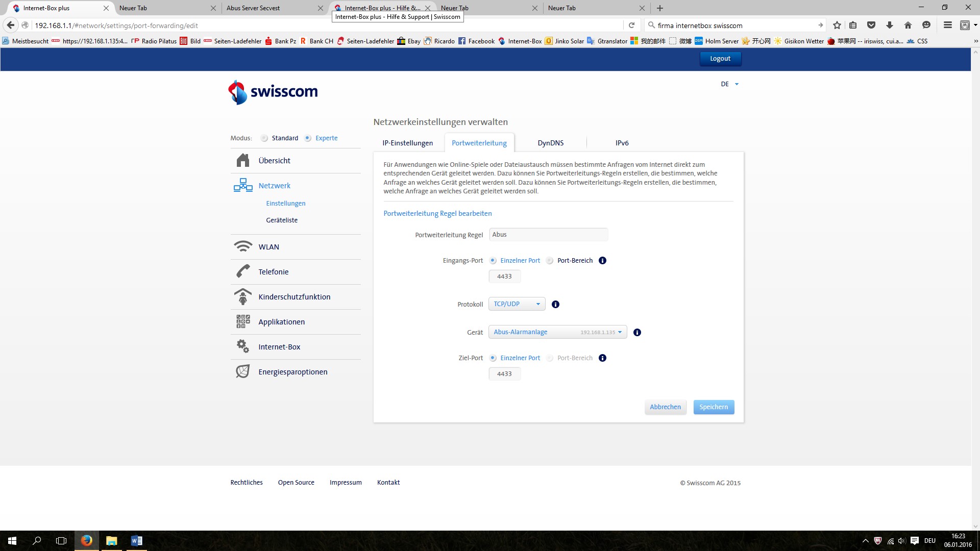Open the TCP/UDP Protokoll dropdown

tap(517, 304)
